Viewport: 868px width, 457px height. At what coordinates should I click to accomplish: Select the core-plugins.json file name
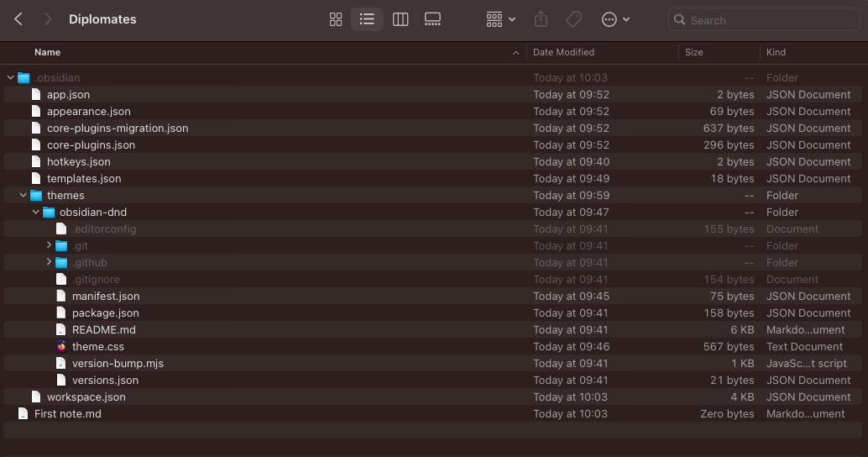coord(91,144)
